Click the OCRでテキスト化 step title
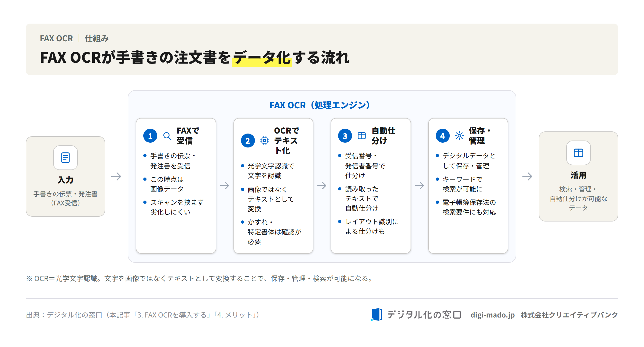 (x=286, y=141)
